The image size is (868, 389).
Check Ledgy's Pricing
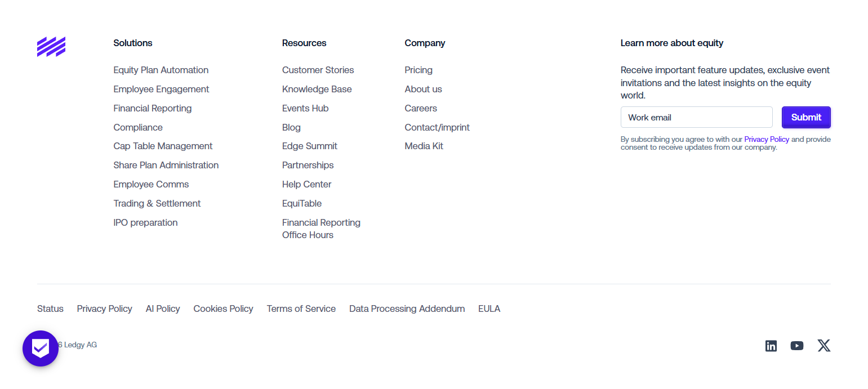tap(419, 70)
